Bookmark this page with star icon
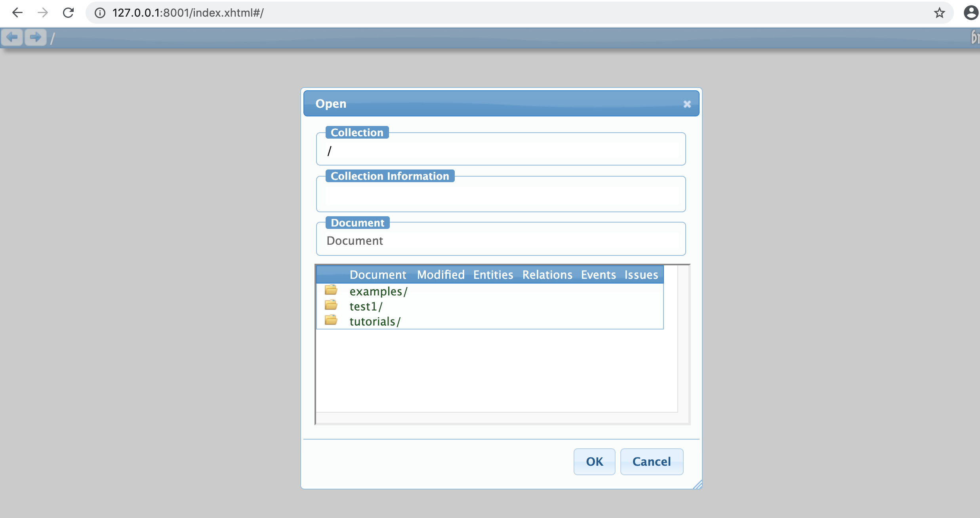This screenshot has height=518, width=980. coord(939,13)
